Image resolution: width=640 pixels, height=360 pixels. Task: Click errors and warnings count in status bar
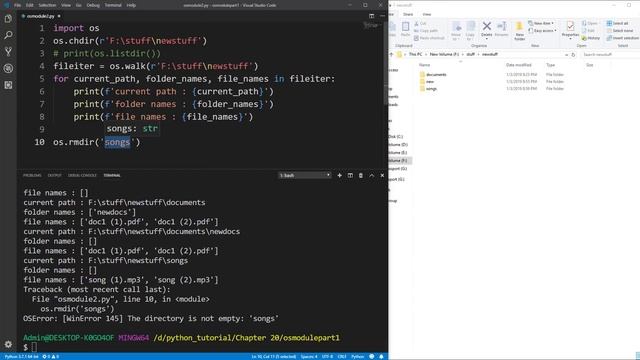click(x=51, y=356)
